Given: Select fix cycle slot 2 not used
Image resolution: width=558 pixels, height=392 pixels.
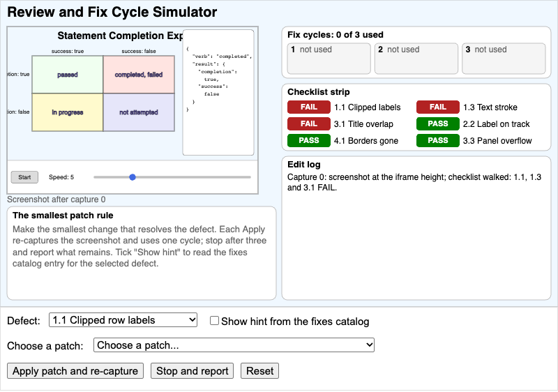Looking at the screenshot, I should tap(416, 59).
